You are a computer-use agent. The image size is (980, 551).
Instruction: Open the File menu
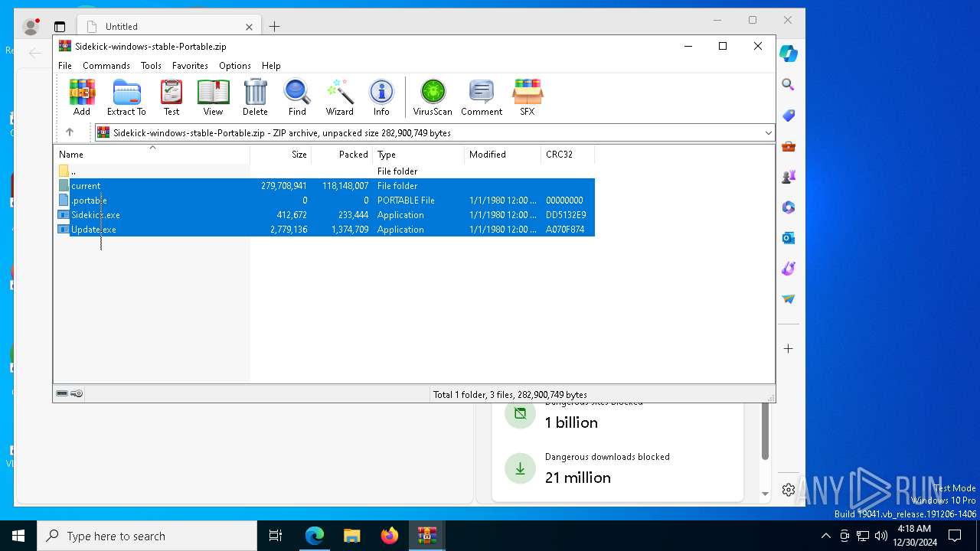tap(65, 66)
